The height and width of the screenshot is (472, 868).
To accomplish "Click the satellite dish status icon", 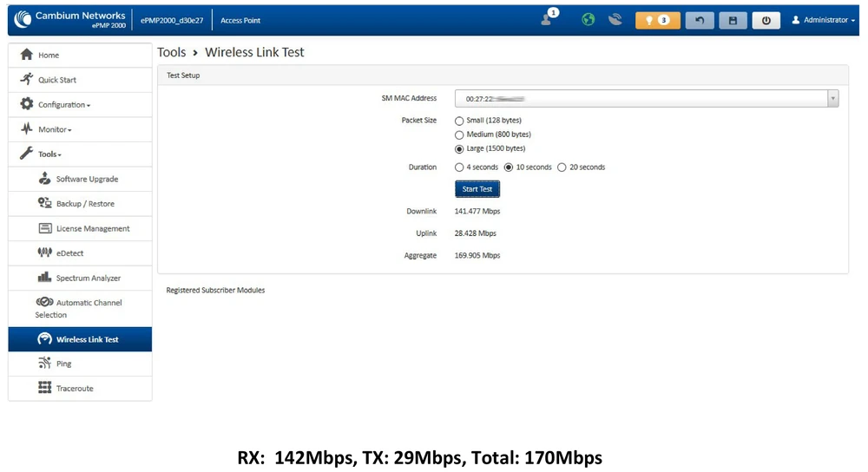I will (x=615, y=20).
